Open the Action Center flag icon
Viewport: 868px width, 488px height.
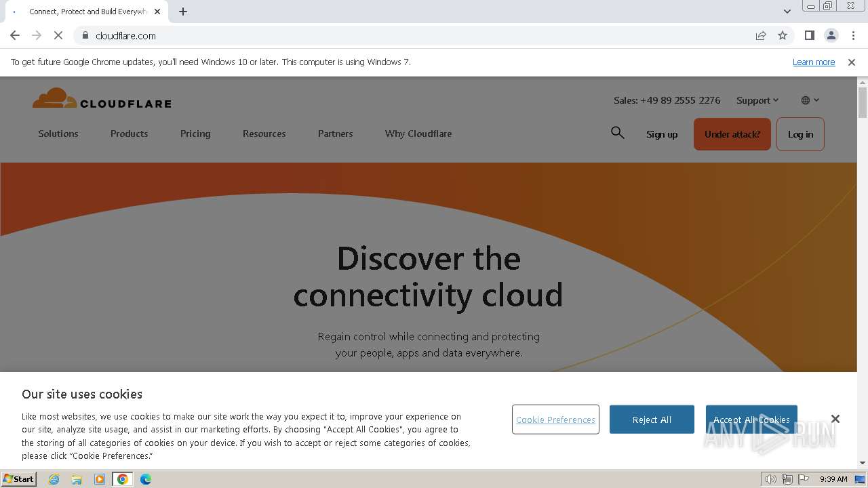(x=804, y=479)
